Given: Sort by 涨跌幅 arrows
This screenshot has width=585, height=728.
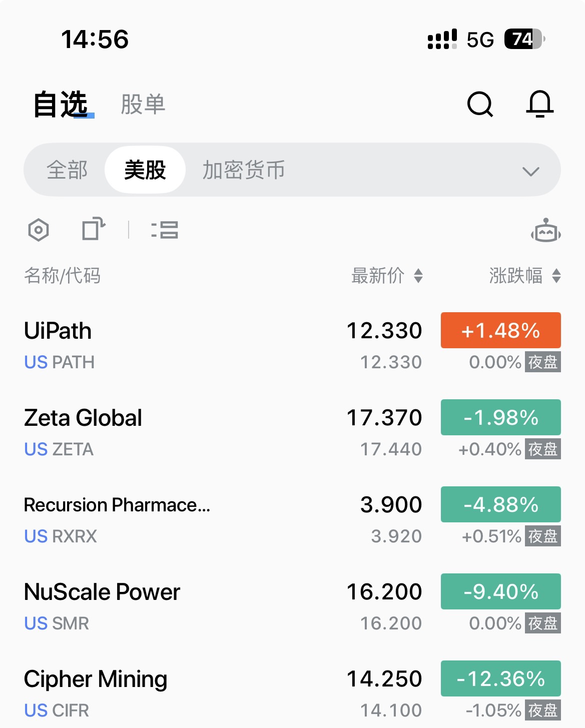Looking at the screenshot, I should 556,276.
